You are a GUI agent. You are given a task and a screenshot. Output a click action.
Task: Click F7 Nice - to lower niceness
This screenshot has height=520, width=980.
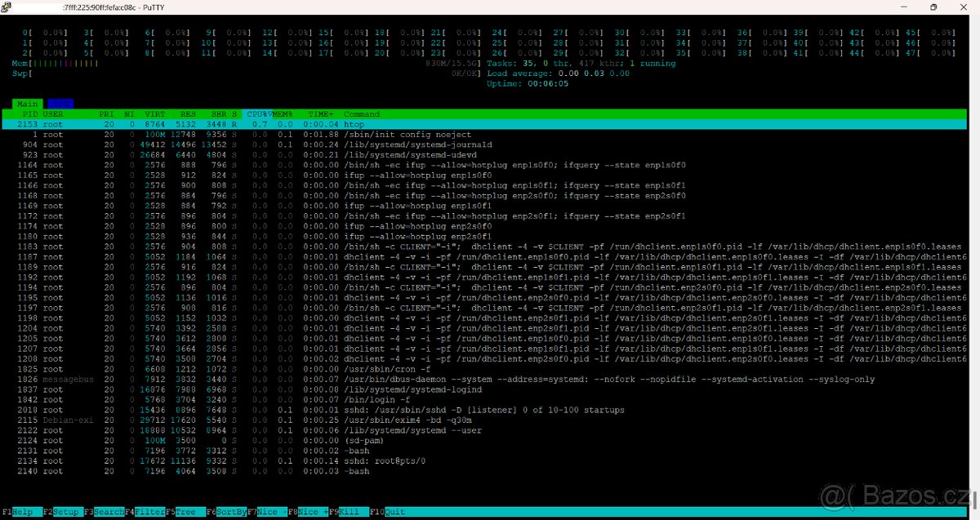pyautogui.click(x=269, y=512)
